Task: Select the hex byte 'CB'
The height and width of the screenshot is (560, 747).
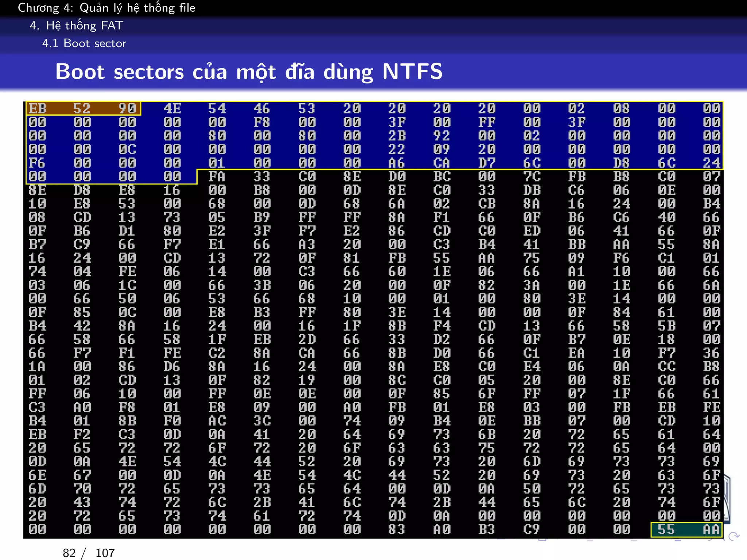Action: pyautogui.click(x=487, y=204)
